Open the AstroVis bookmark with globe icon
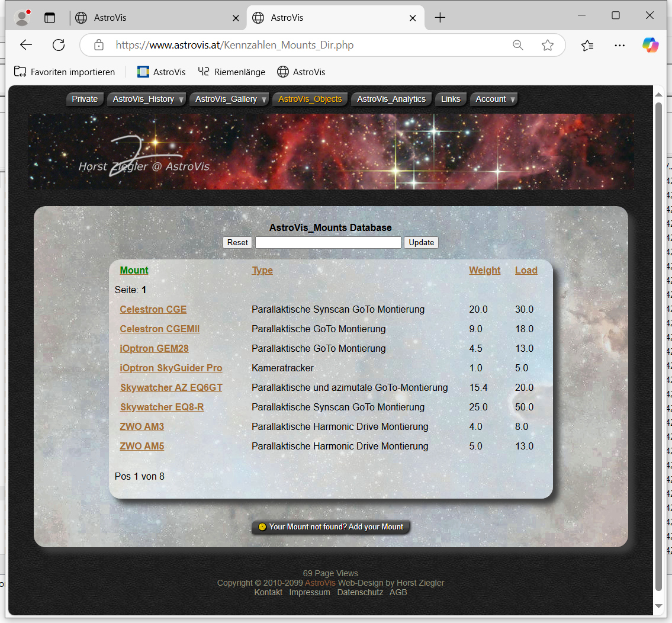The width and height of the screenshot is (672, 623). (301, 72)
